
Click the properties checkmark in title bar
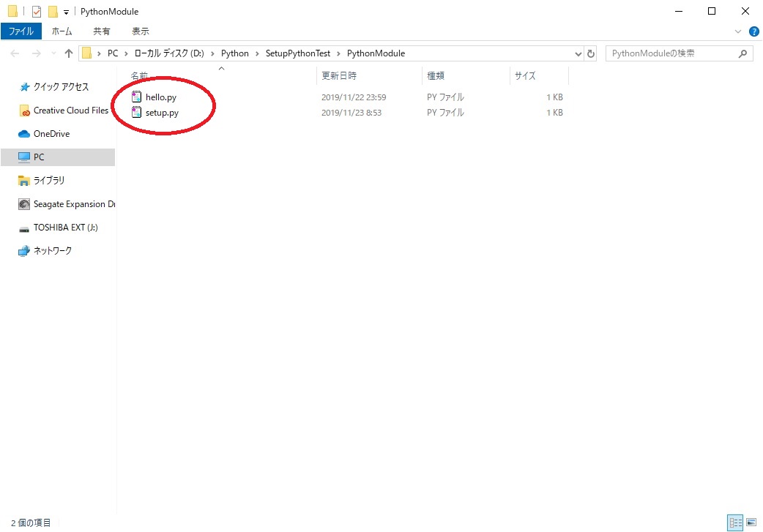click(37, 12)
